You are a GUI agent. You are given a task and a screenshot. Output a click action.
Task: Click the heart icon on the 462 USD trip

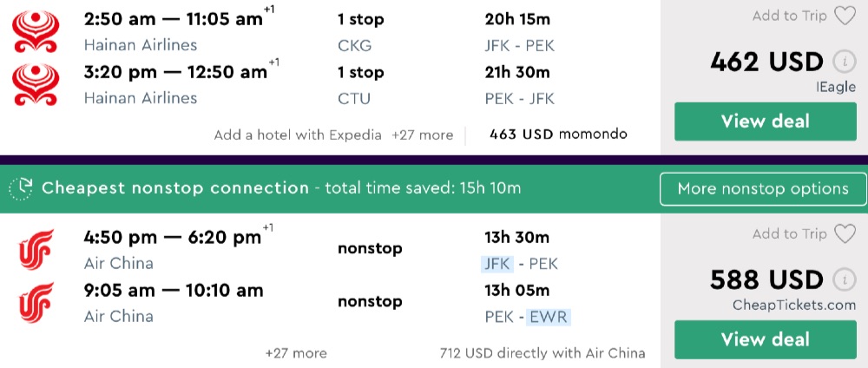pos(845,16)
